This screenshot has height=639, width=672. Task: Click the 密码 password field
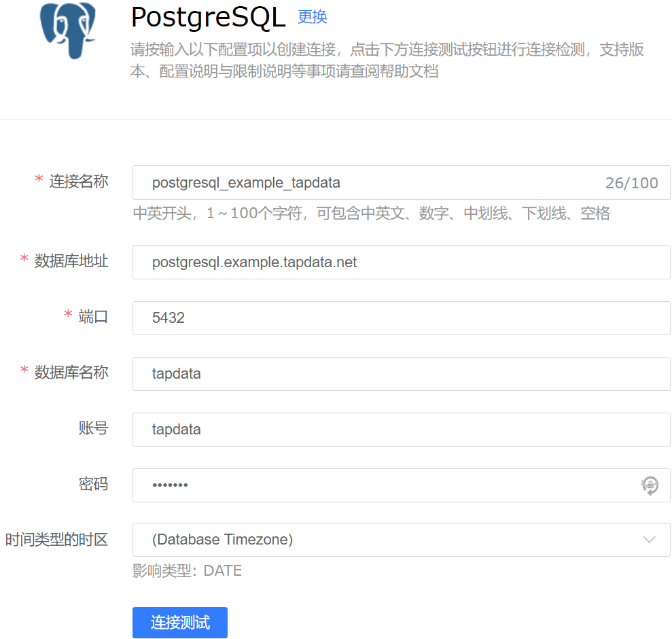pyautogui.click(x=381, y=485)
